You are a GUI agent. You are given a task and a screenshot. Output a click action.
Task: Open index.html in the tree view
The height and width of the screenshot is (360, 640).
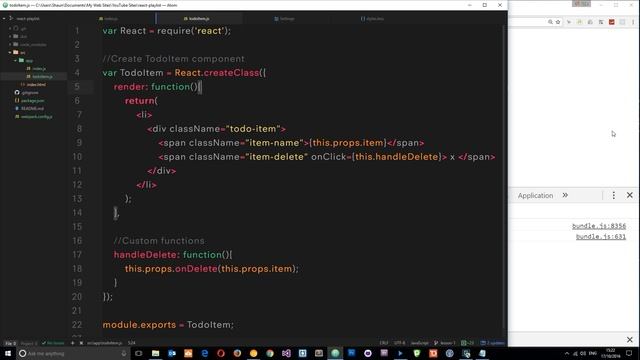click(x=33, y=84)
